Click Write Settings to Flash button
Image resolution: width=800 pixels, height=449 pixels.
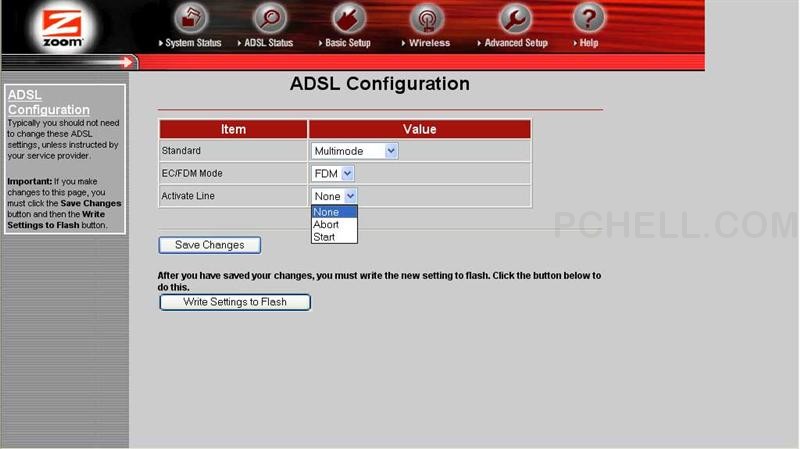(x=235, y=302)
